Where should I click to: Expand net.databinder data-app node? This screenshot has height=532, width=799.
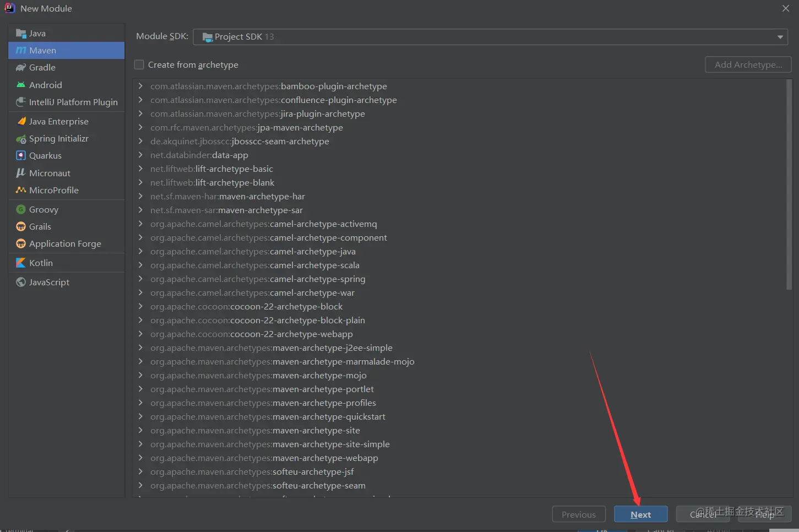(141, 155)
